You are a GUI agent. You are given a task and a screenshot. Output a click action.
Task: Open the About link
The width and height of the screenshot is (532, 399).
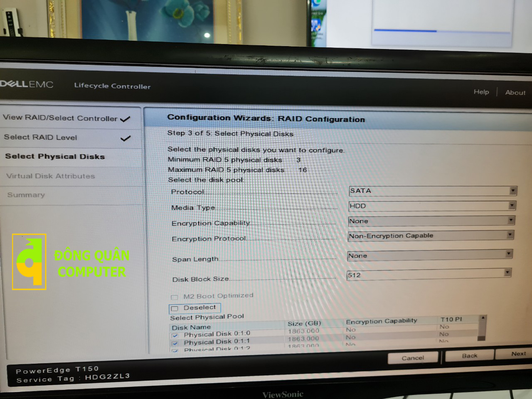pyautogui.click(x=515, y=93)
